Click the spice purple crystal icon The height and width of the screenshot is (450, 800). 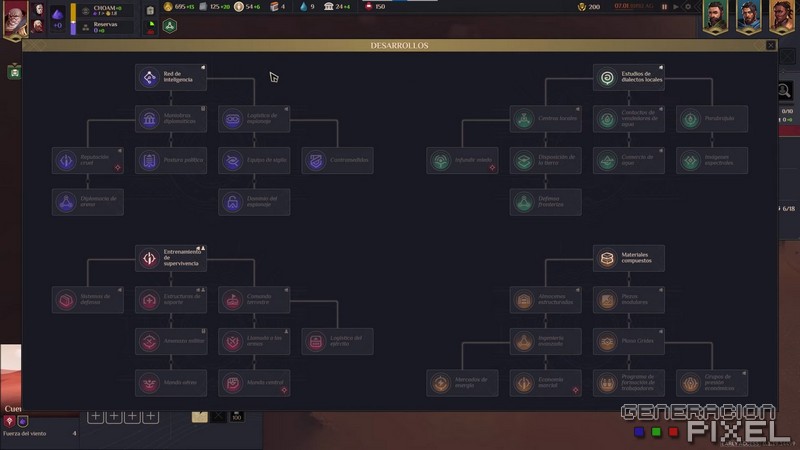click(58, 14)
